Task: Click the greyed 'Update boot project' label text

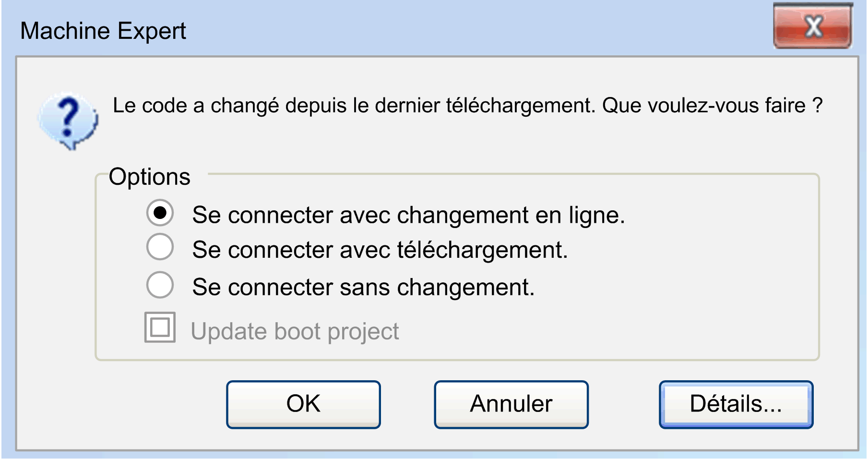Action: pos(295,331)
